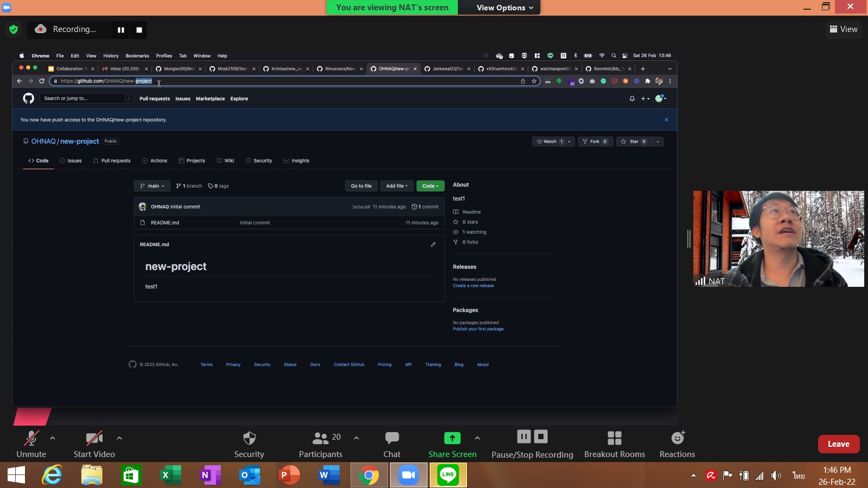Open the Chat bubble icon
The width and height of the screenshot is (868, 488).
pyautogui.click(x=392, y=438)
